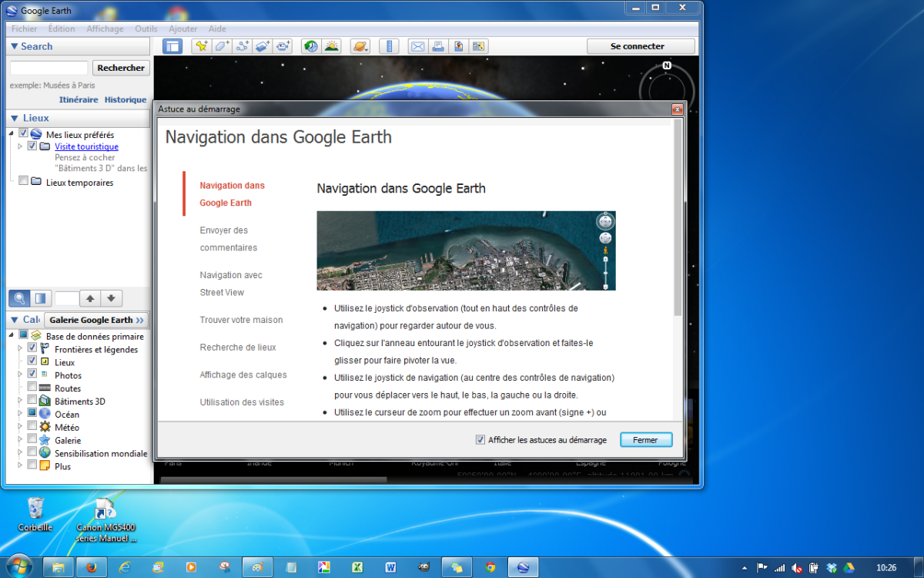Screen dimensions: 924x578
Task: Open the Affichage menu
Action: click(x=105, y=29)
